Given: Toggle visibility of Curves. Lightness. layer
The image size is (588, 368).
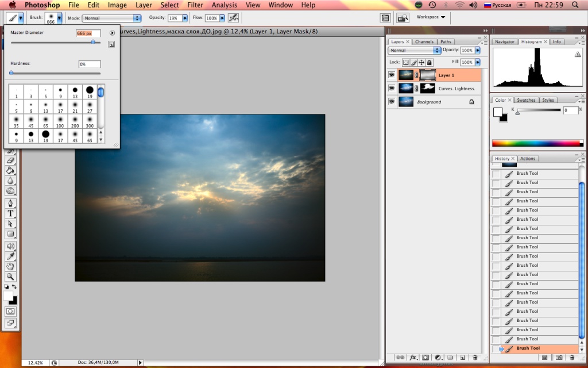Looking at the screenshot, I should click(x=392, y=89).
